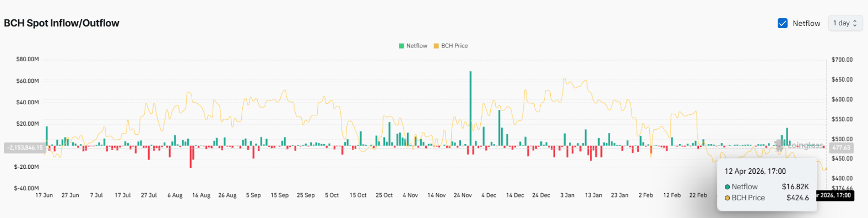Click the 12 Feb date label

pyautogui.click(x=672, y=195)
